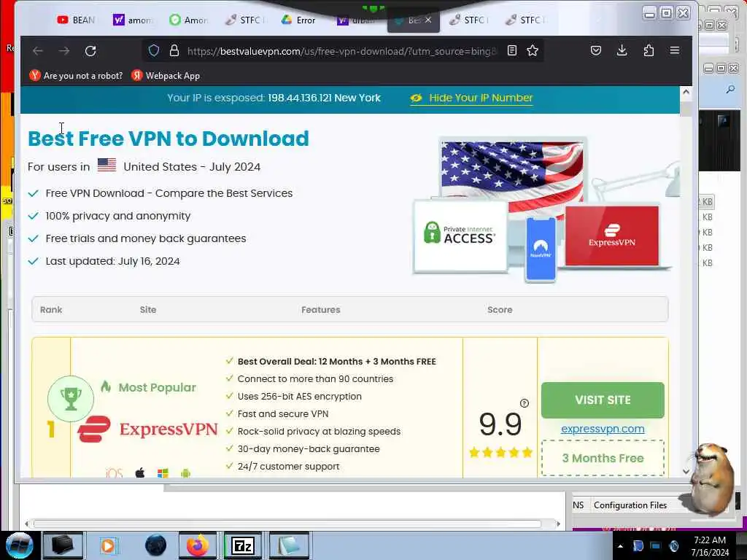Screen dimensions: 747x560
Task: Click 'Uses 256-bit AES encryption' feature line
Action: coord(300,396)
